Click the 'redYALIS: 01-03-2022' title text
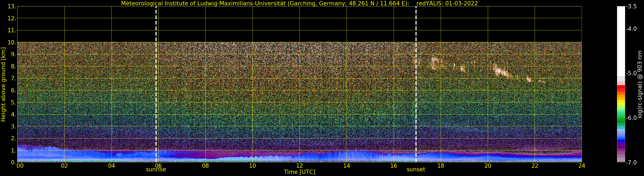Viewport: 644px width, 176px height. coord(447,3)
